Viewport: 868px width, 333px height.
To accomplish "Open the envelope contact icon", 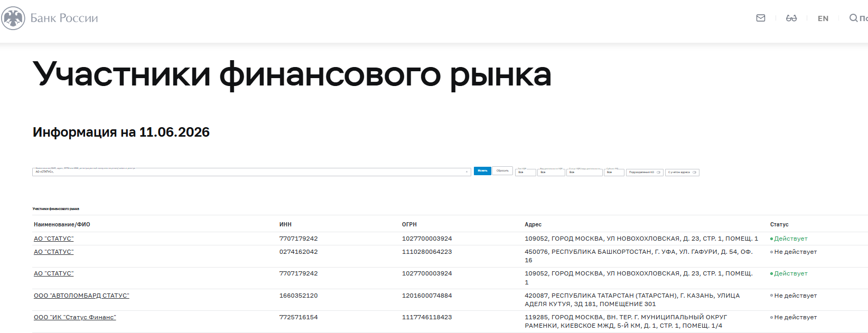I will [761, 18].
